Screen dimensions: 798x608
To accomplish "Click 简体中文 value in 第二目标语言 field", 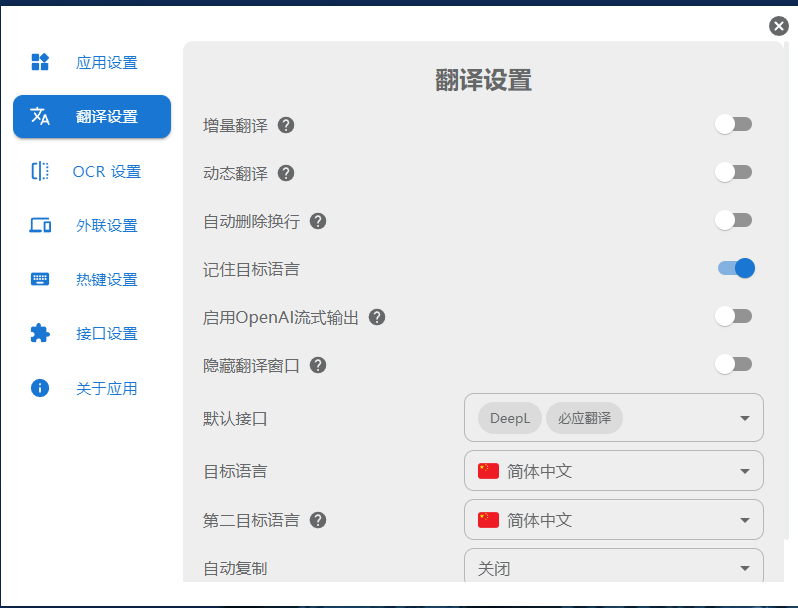I will [539, 520].
